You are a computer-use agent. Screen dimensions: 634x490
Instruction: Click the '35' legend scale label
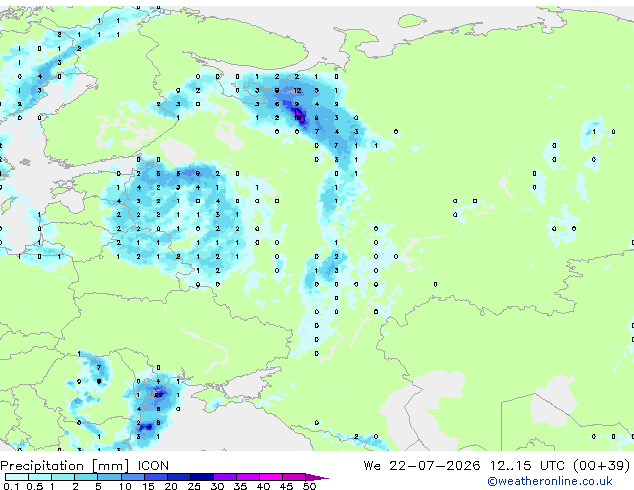tap(240, 486)
